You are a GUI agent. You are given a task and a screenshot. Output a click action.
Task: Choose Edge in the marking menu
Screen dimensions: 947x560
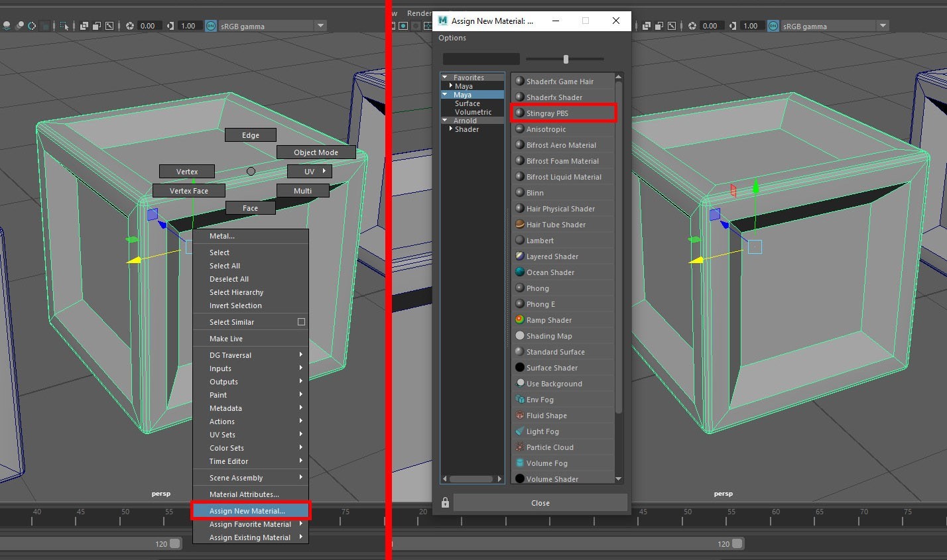click(x=251, y=135)
